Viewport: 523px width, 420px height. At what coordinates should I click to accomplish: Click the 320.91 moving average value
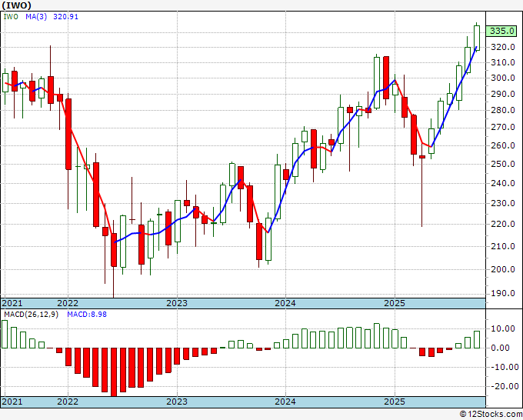click(x=65, y=17)
